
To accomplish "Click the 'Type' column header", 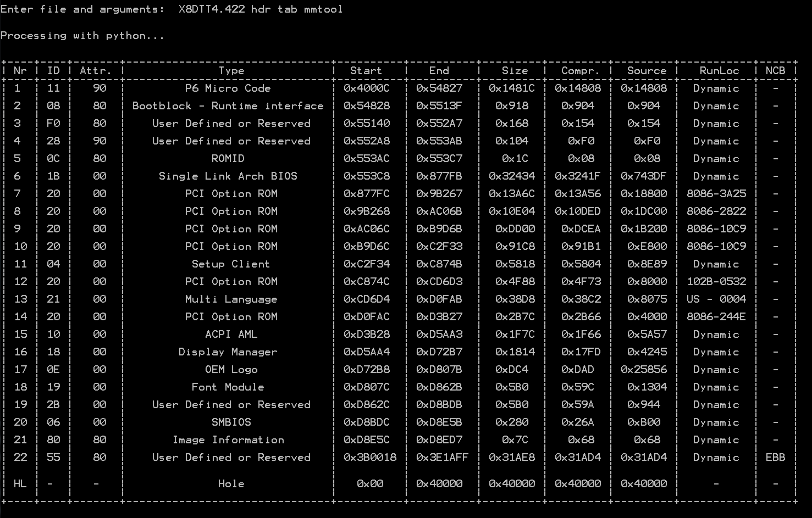I will [x=231, y=70].
